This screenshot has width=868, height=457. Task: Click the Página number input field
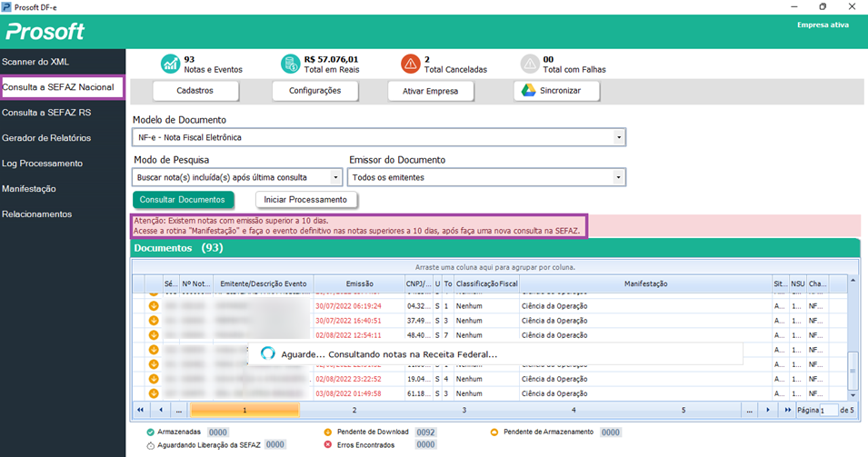tap(828, 411)
